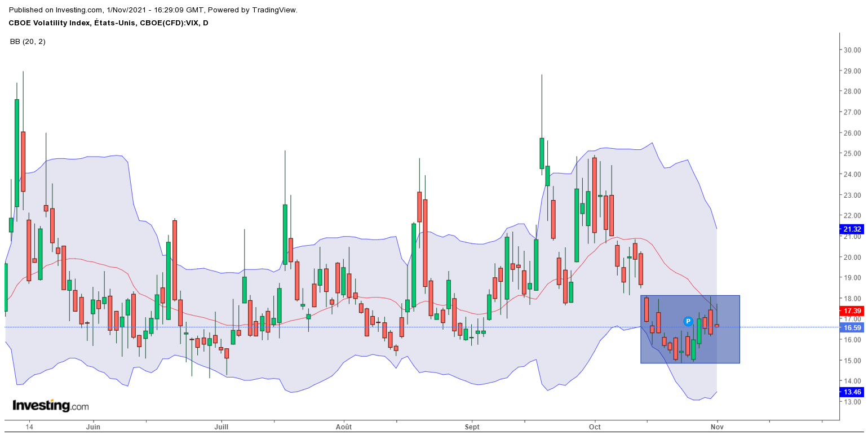
Task: Click the 20.00 price scale value
Action: coord(852,257)
